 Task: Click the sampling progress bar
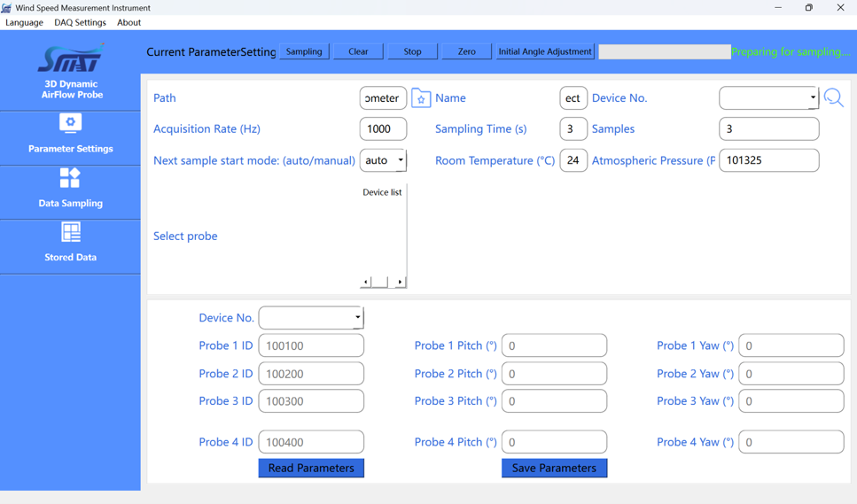[x=665, y=52]
